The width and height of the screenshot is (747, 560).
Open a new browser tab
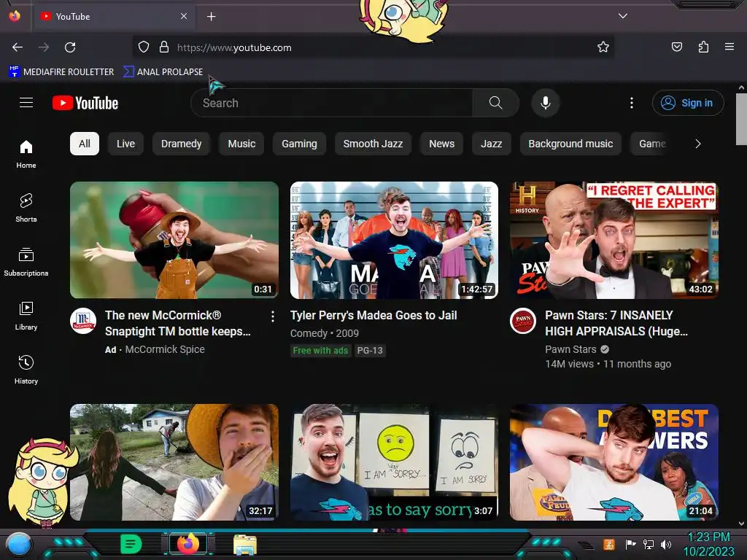[211, 17]
